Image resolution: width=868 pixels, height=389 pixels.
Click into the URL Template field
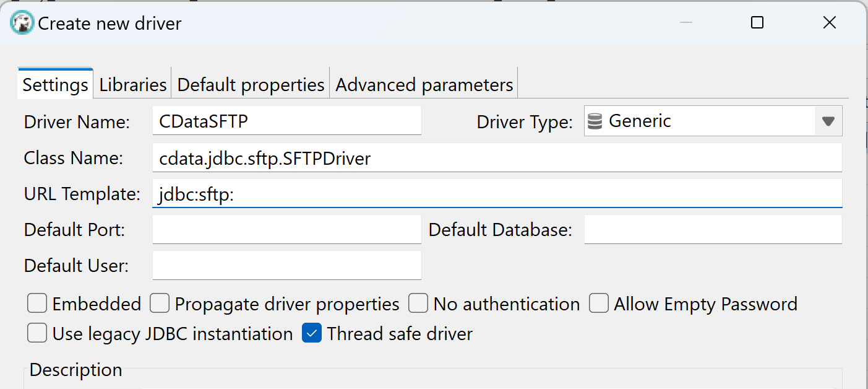[496, 194]
